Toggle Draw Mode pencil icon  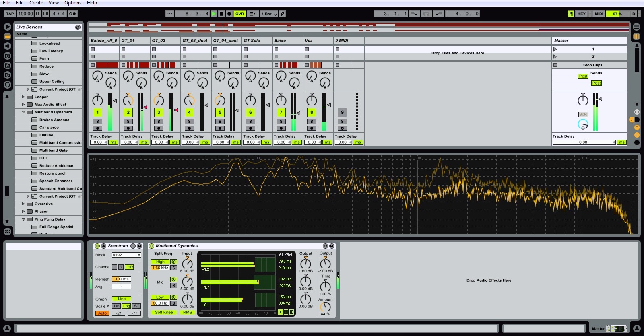[283, 14]
